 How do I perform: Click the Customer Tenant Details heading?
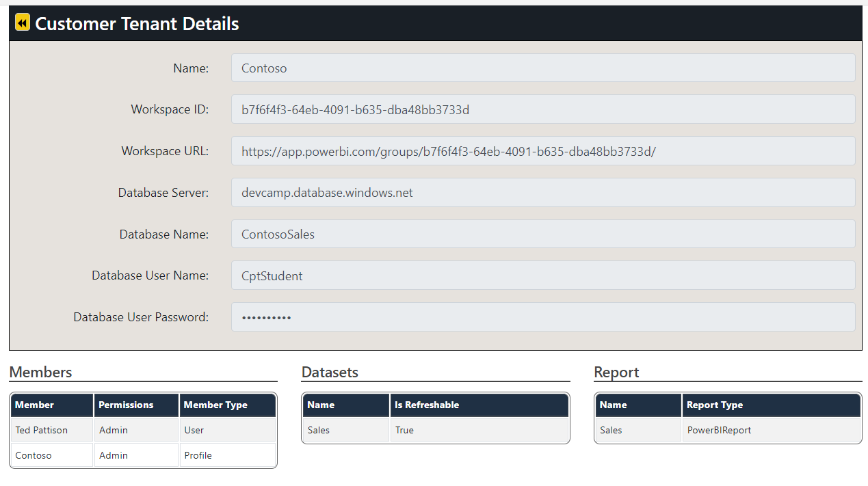[137, 24]
